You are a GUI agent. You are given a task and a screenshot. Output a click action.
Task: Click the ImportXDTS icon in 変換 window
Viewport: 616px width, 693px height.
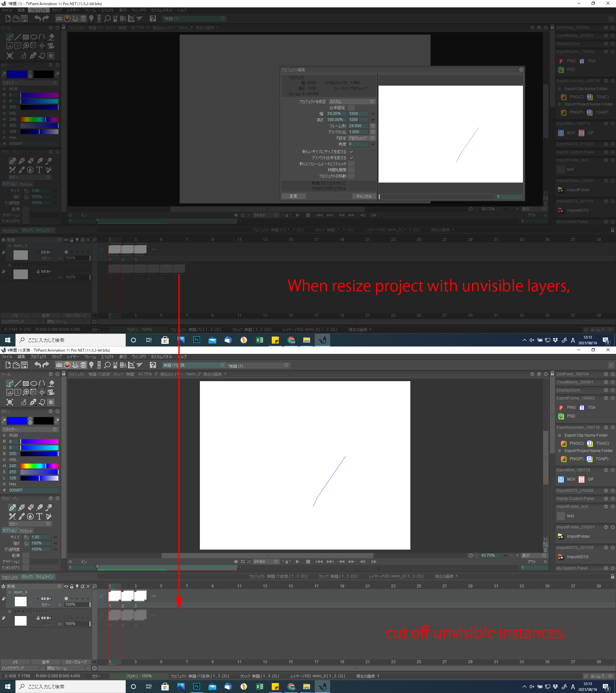[560, 557]
